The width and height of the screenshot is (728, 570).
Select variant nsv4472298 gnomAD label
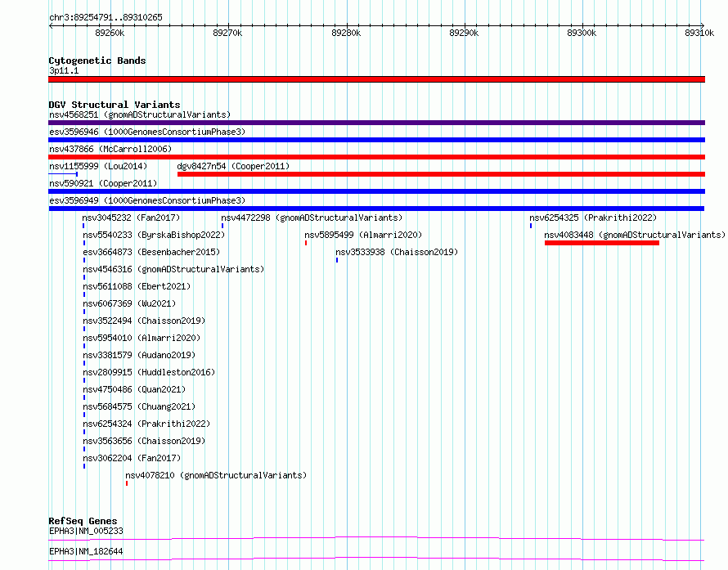tap(312, 218)
